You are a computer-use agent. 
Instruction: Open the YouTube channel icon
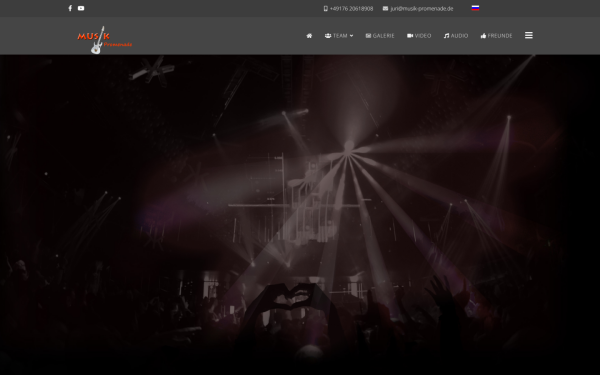click(x=81, y=8)
